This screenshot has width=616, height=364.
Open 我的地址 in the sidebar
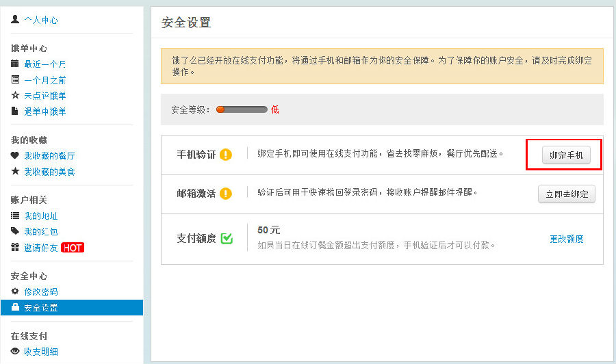[x=41, y=216]
